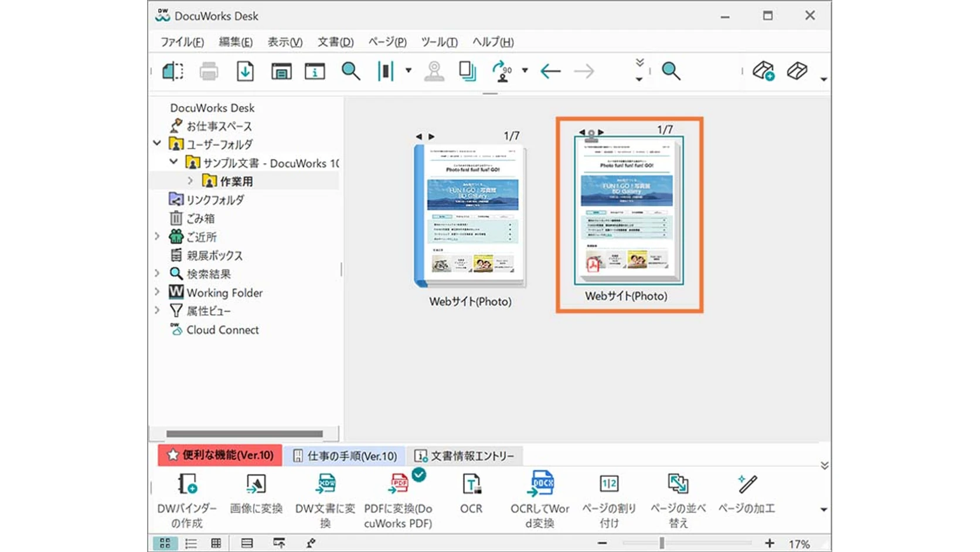The height and width of the screenshot is (552, 980).
Task: Convert to DW document (DW文書に変換)
Action: tap(325, 500)
